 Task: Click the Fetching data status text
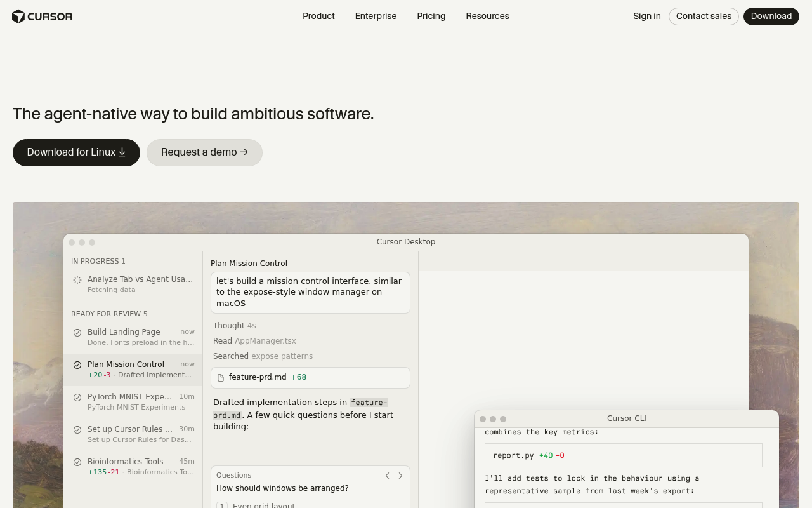coord(112,290)
